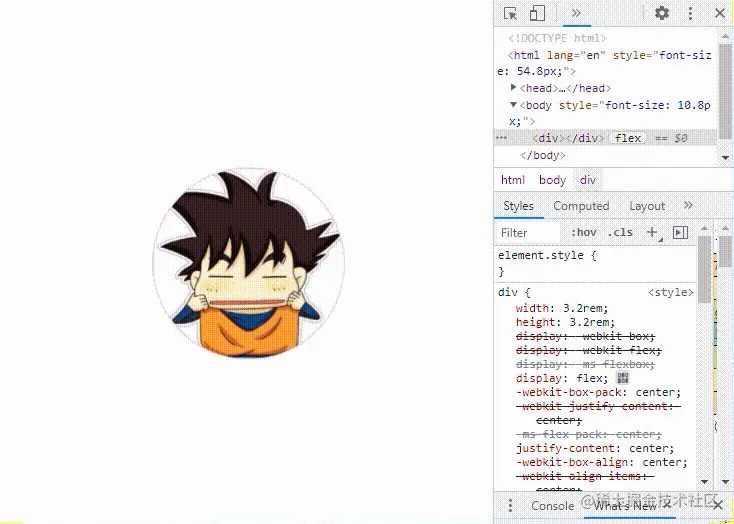Click the display: -webkit-flex struck declaration

(588, 350)
